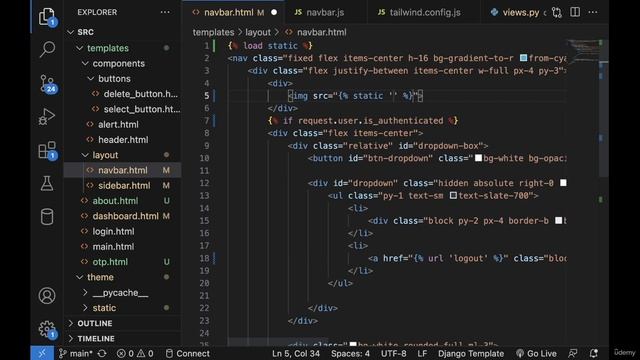Click the synchronize changes icon
The width and height of the screenshot is (640, 360).
tap(102, 353)
